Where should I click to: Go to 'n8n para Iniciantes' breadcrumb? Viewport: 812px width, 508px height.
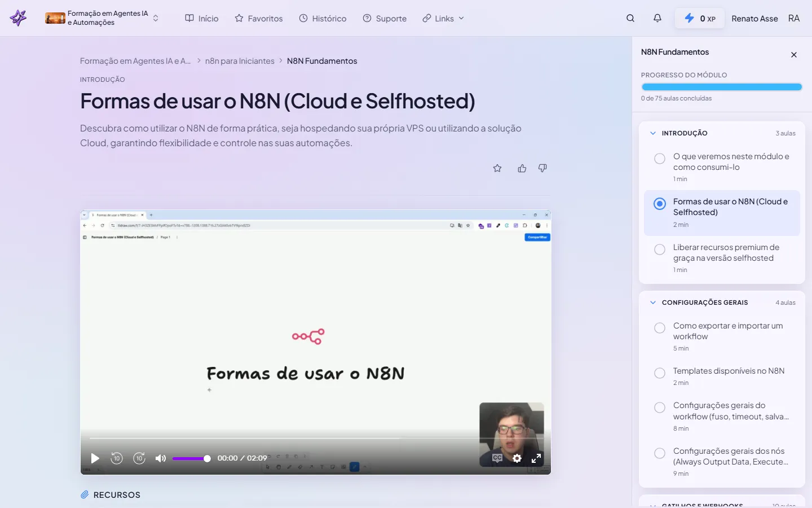(240, 61)
